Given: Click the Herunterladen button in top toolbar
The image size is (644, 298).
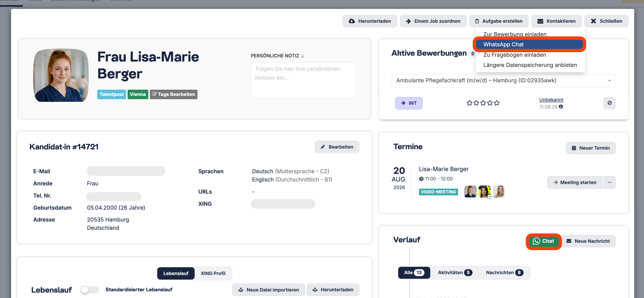Looking at the screenshot, I should click(369, 21).
